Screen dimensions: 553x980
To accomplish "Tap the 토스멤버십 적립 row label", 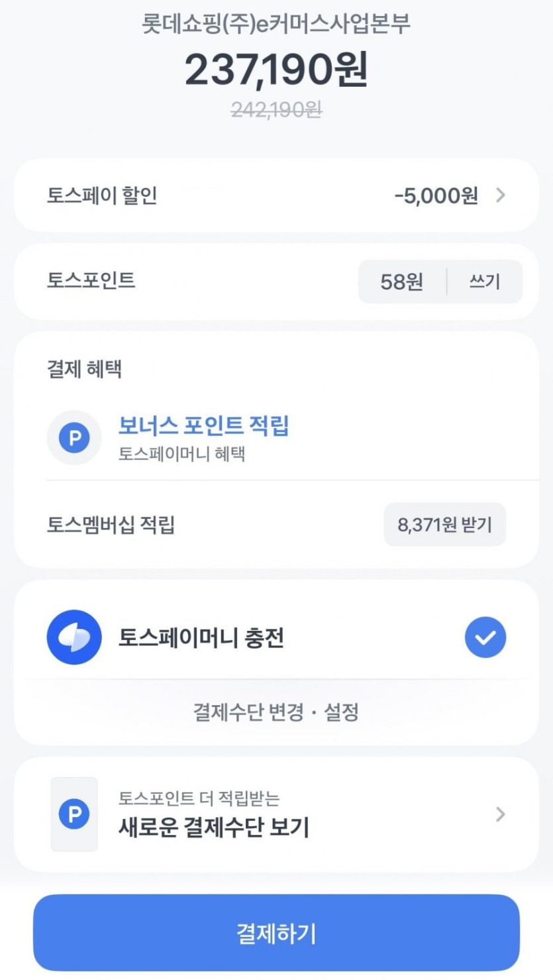I will coord(111,525).
